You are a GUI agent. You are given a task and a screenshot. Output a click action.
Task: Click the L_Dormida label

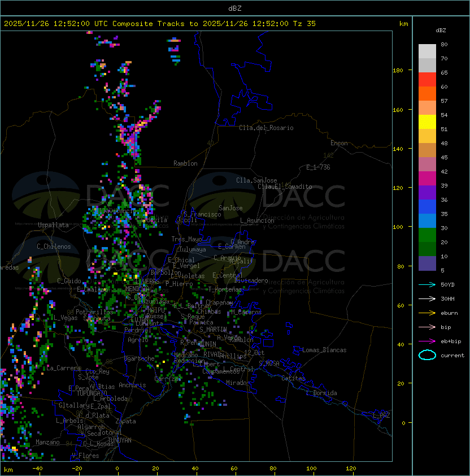click(321, 393)
